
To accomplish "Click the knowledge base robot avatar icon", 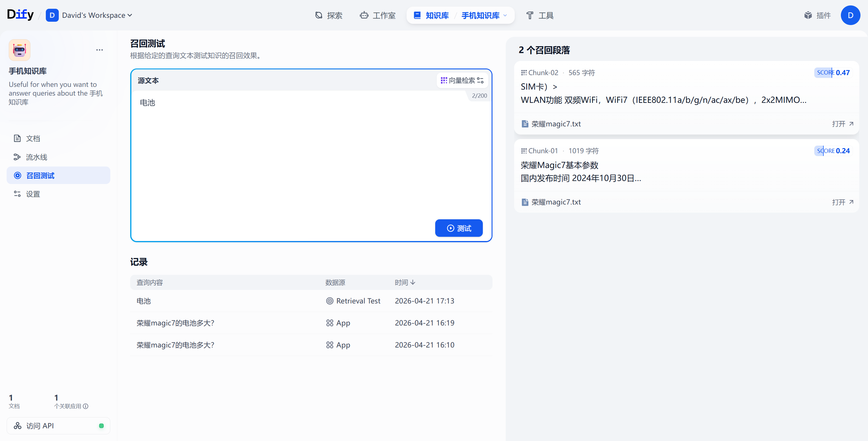I will pos(20,50).
